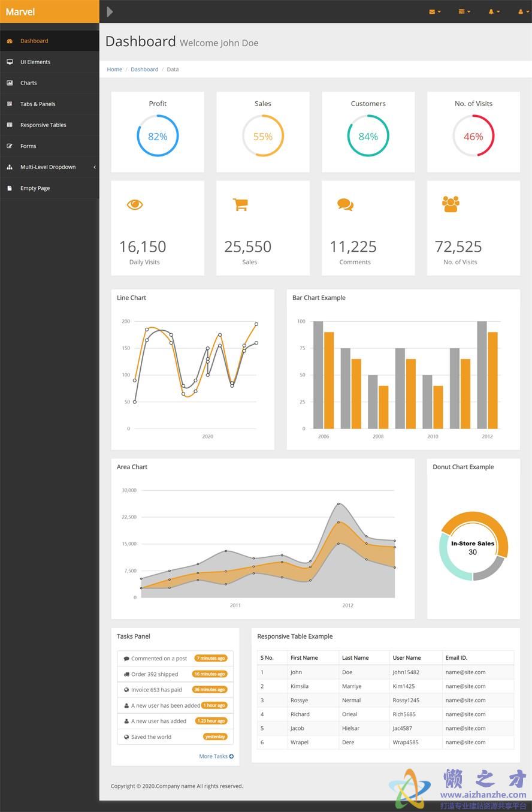Open the bell notifications dropdown

point(494,11)
